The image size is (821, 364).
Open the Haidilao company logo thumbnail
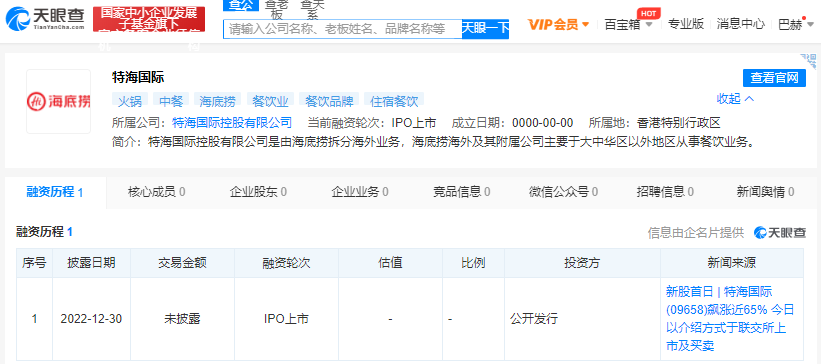[59, 102]
